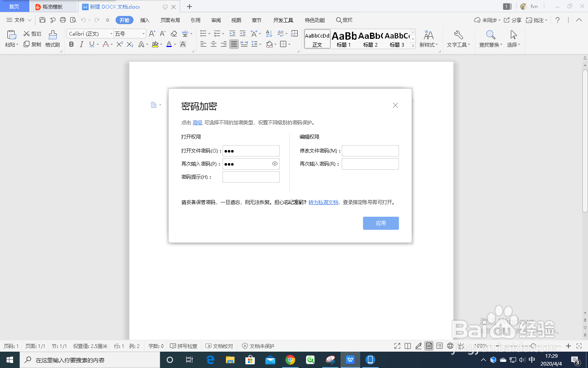Click the Paste (粘贴) clipboard icon

pos(11,35)
